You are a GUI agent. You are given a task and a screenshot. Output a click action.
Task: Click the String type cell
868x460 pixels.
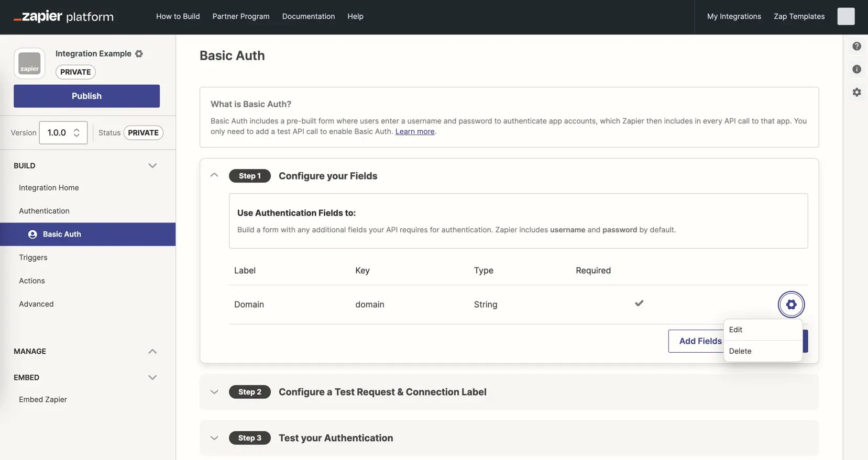coord(486,304)
